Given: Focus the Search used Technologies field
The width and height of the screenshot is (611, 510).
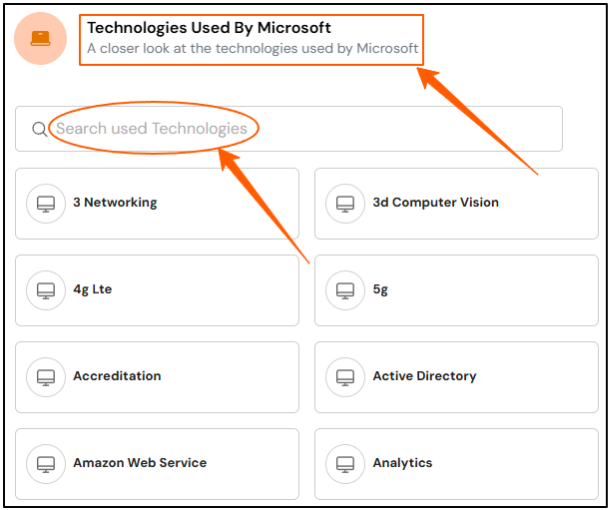Looking at the screenshot, I should (x=289, y=129).
